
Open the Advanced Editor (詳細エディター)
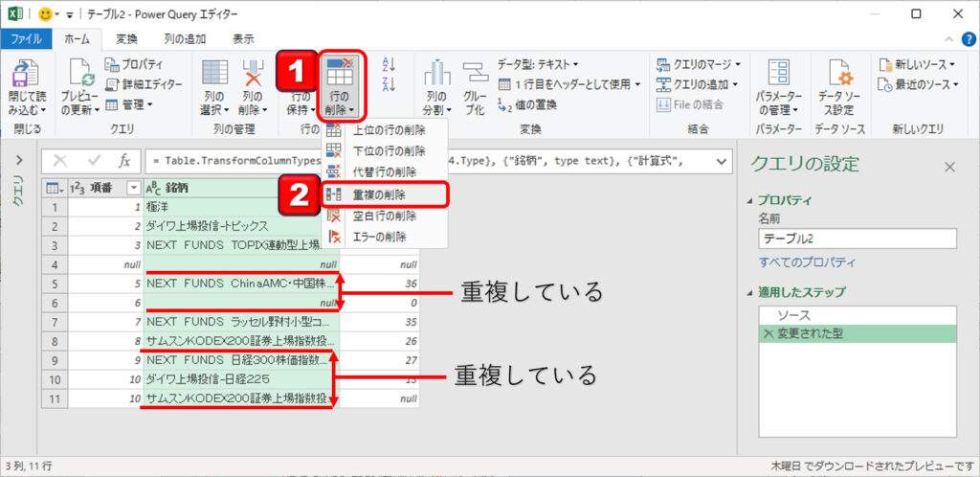pos(144,84)
